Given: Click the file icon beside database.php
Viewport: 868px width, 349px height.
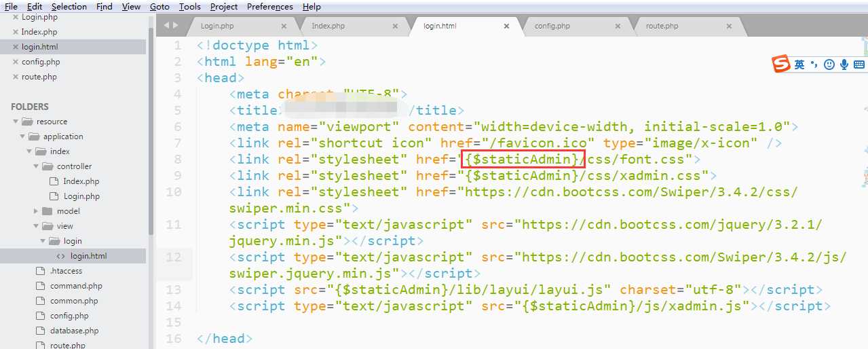Looking at the screenshot, I should [x=41, y=331].
